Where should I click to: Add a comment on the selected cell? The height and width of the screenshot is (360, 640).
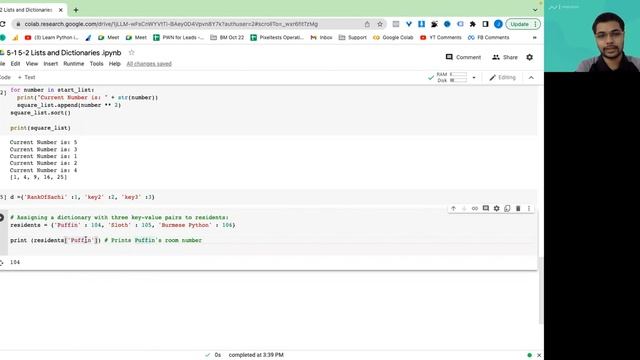point(486,209)
